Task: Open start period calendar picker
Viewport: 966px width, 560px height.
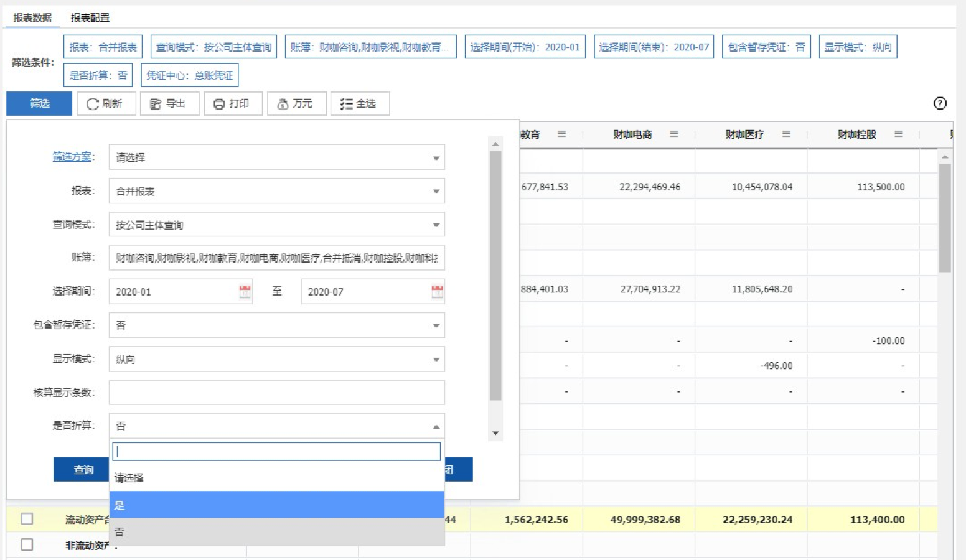Action: (245, 291)
